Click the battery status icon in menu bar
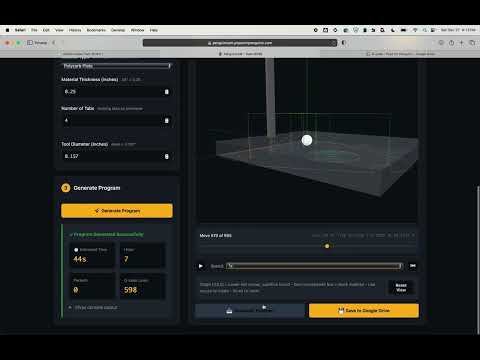 click(x=403, y=30)
